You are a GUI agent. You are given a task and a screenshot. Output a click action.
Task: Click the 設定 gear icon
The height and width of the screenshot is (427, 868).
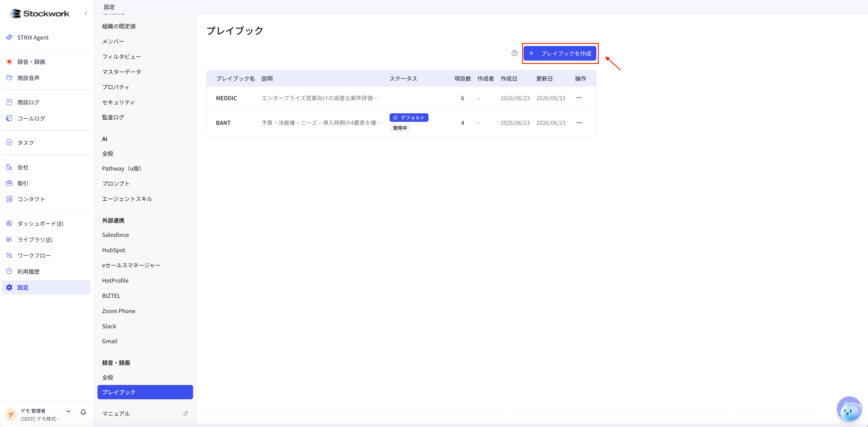pos(9,287)
